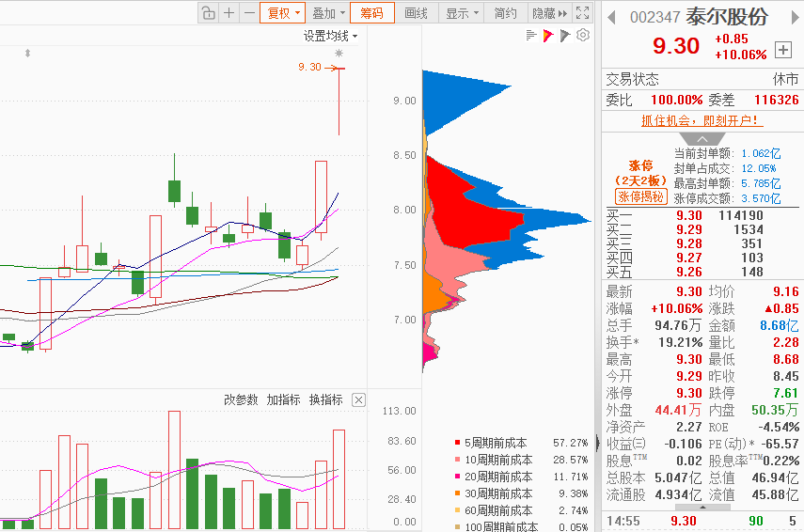Select the gray flame chip view icon
The height and width of the screenshot is (532, 804).
[x=565, y=36]
